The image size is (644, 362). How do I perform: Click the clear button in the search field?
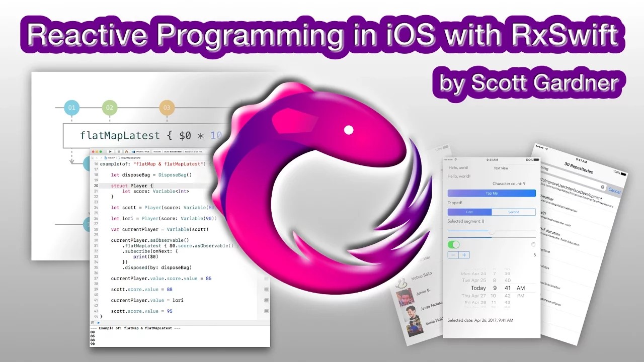tap(603, 187)
